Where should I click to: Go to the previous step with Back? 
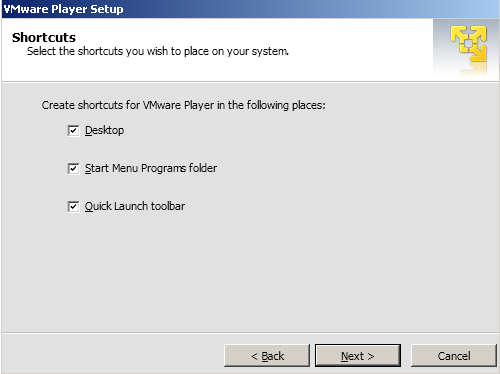(267, 356)
